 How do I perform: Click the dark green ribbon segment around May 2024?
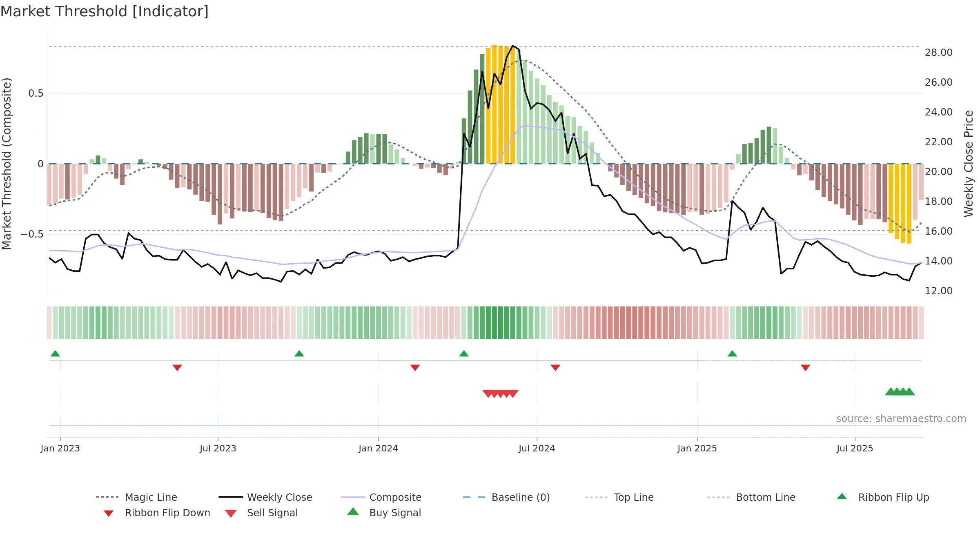coord(494,322)
